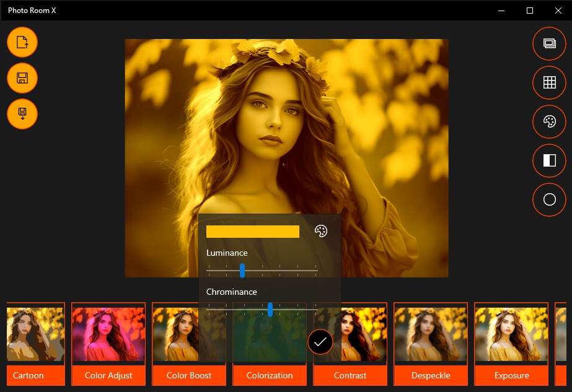
Task: Choose the Contrast filter label
Action: click(350, 375)
